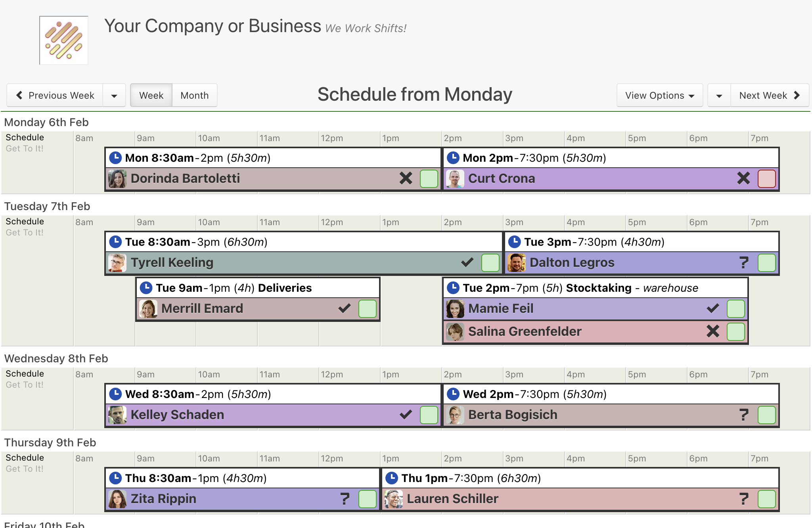Click the checkmark icon for Tyrell Keeling
Screen dimensions: 812x528
(467, 262)
